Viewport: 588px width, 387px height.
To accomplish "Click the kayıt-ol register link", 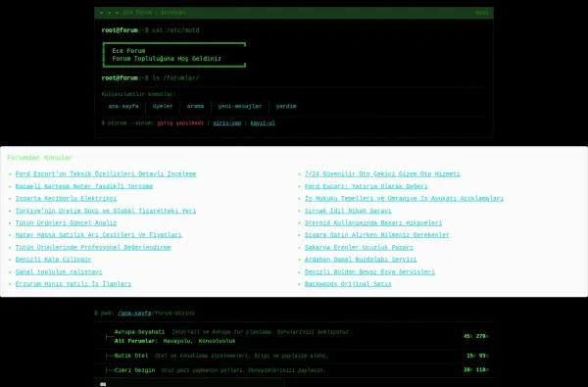I will tap(263, 123).
